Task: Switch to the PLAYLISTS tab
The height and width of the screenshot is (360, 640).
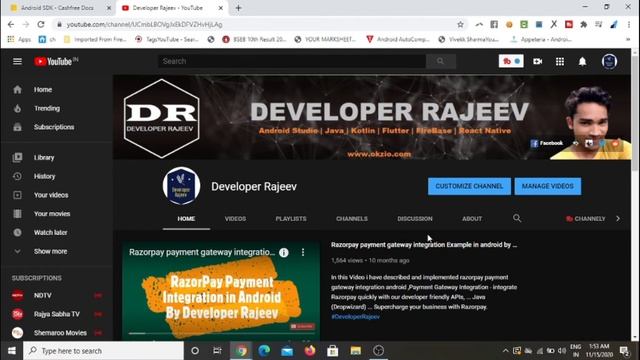Action: coord(291,219)
